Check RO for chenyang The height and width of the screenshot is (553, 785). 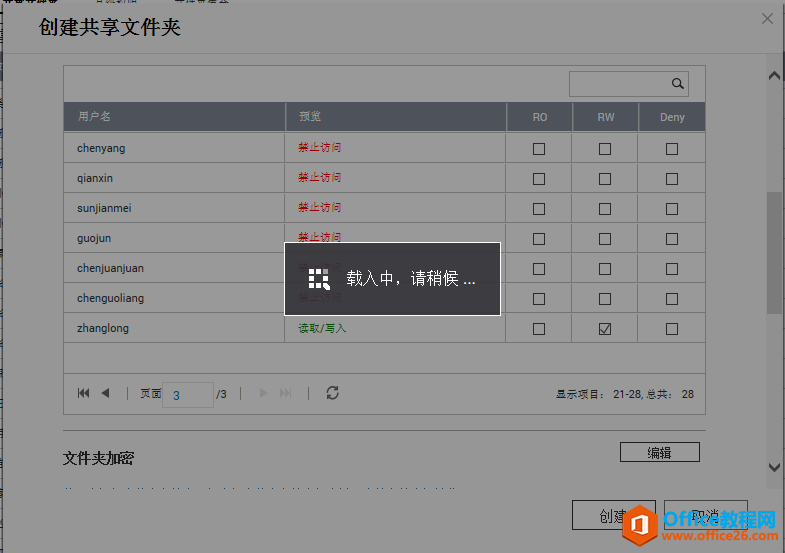[x=539, y=149]
